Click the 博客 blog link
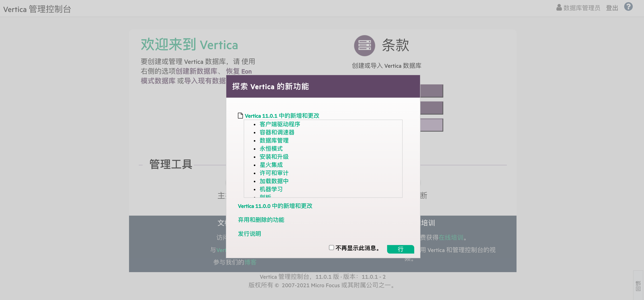 (250, 262)
